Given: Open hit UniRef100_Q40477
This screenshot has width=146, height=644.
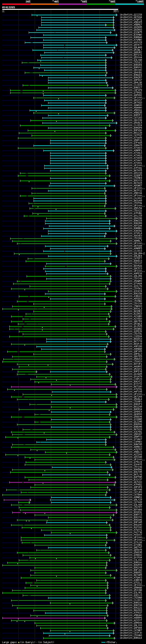Looking at the screenshot, I should 131,45.
